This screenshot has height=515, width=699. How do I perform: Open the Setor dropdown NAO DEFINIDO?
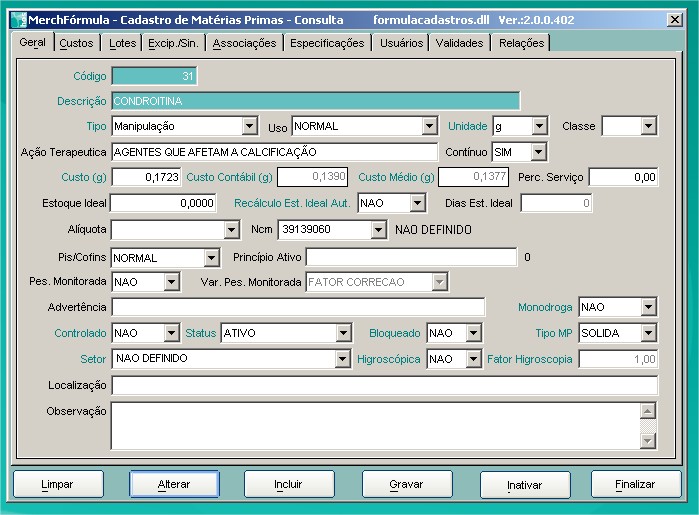coord(341,359)
